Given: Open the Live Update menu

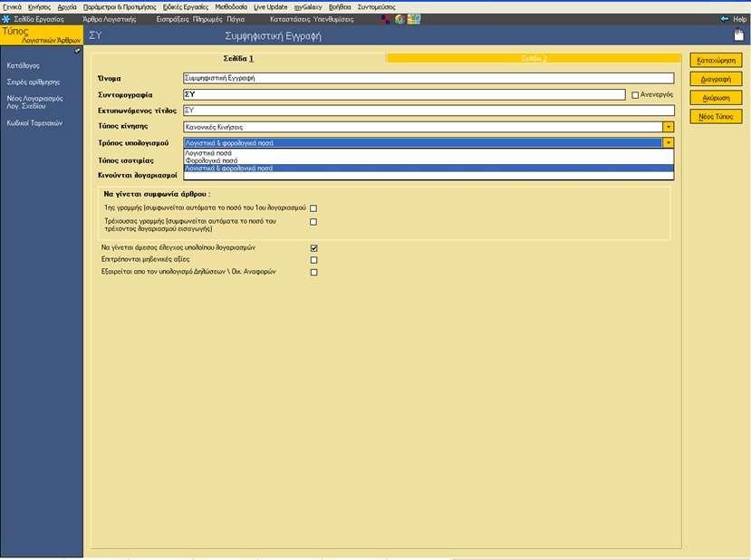Looking at the screenshot, I should click(x=271, y=6).
